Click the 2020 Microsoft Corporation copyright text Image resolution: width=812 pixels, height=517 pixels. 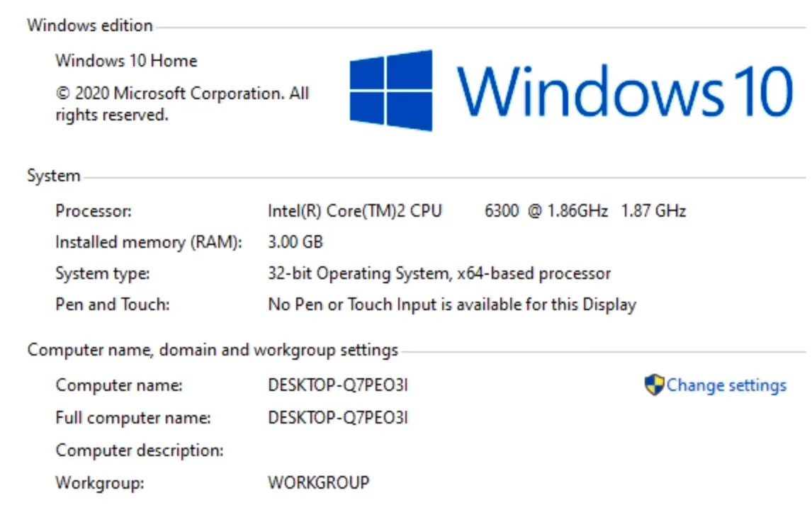point(182,104)
